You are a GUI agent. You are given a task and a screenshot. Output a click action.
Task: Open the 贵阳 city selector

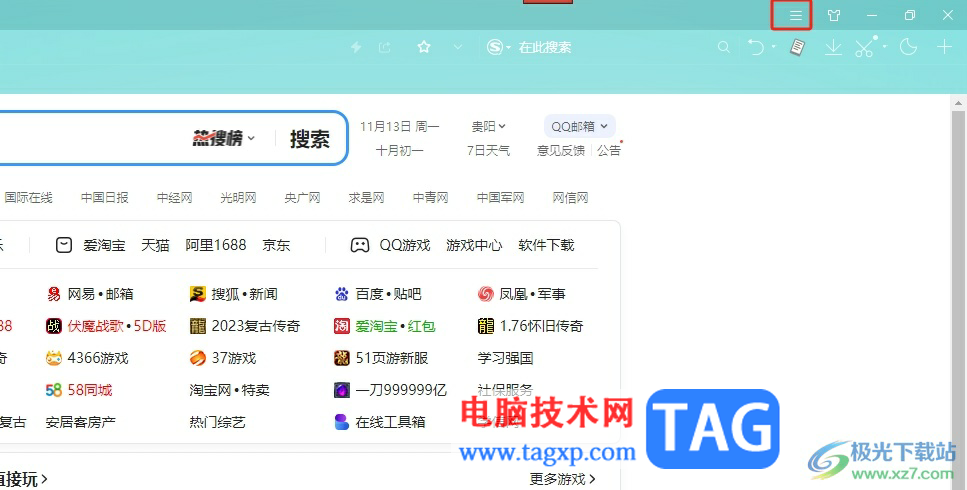[x=488, y=126]
